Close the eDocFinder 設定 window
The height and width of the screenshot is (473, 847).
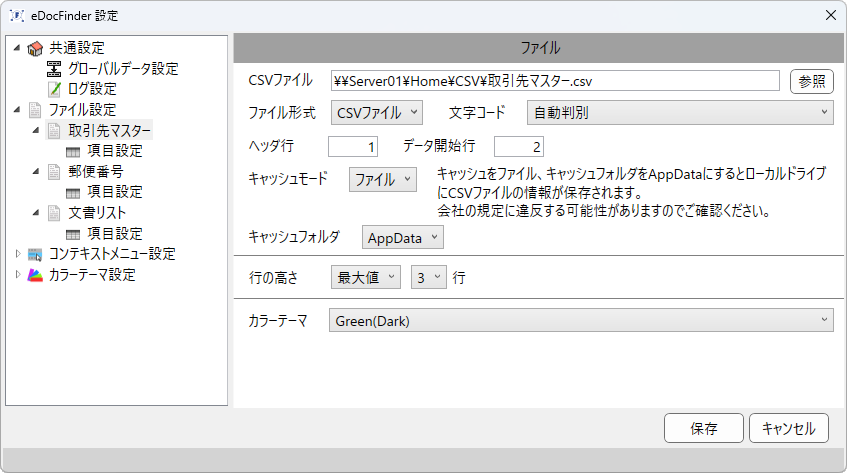(x=831, y=15)
